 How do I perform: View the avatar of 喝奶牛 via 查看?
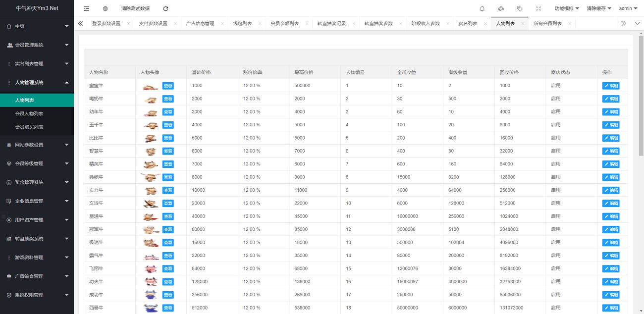pos(168,99)
